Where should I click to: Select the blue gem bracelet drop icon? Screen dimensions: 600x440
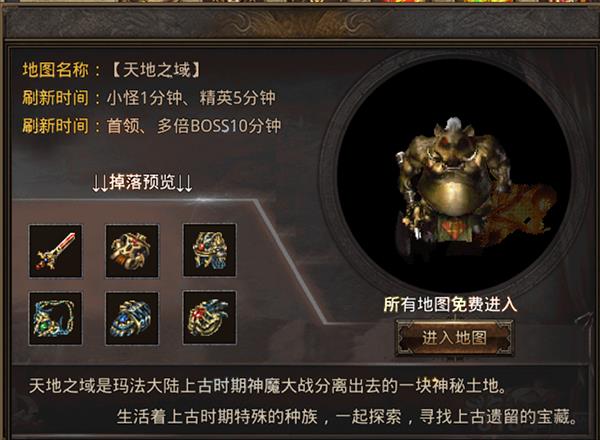click(132, 318)
